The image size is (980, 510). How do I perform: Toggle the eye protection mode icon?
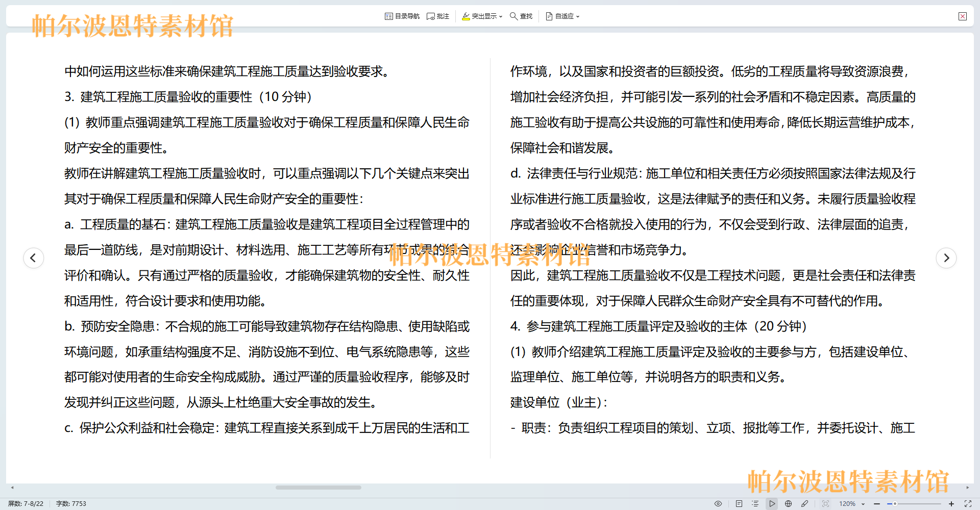718,503
